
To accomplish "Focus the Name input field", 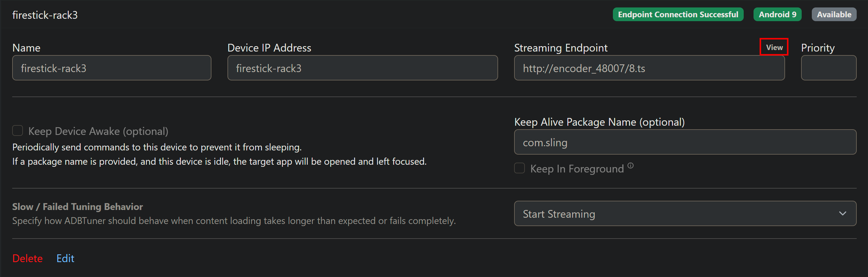I will point(112,68).
